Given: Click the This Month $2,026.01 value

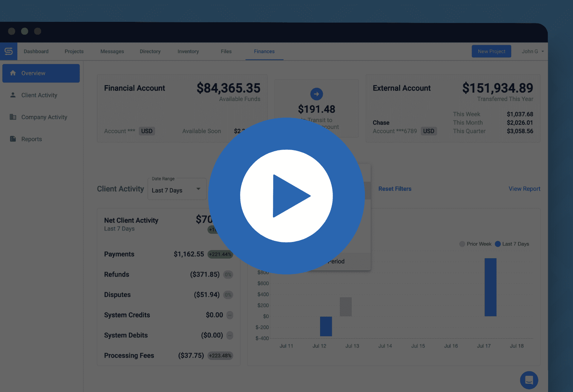Looking at the screenshot, I should pyautogui.click(x=520, y=123).
